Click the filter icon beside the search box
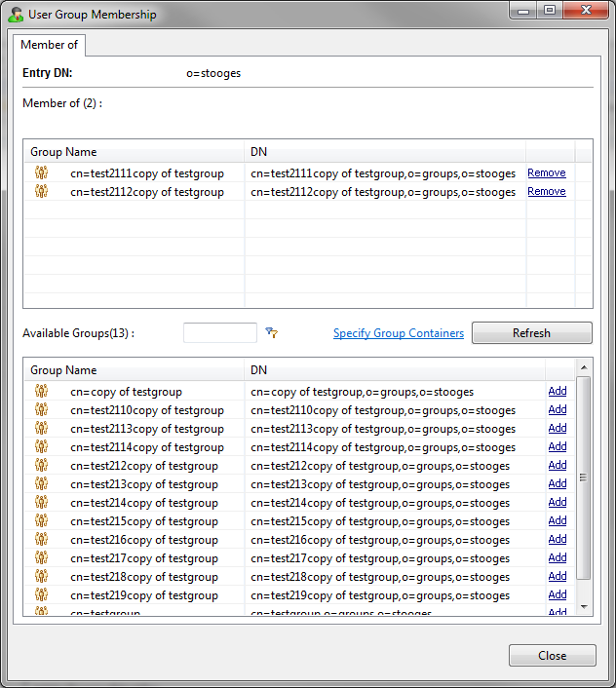The width and height of the screenshot is (616, 688). (x=272, y=333)
